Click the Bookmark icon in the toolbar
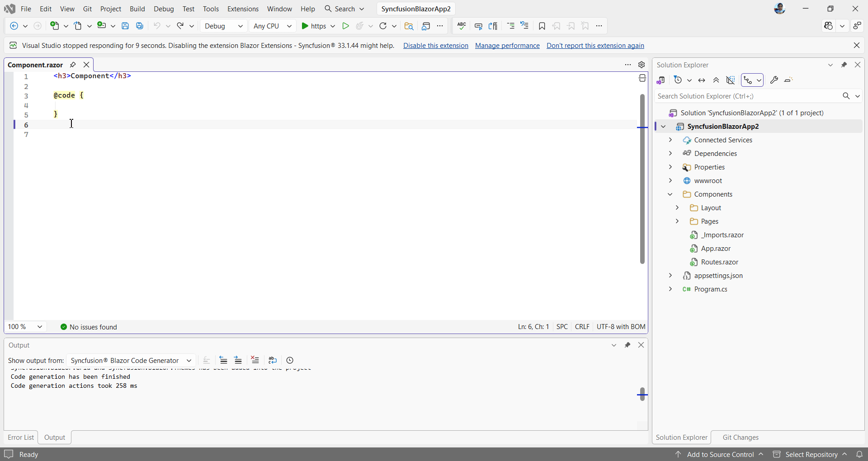868x461 pixels. [542, 26]
